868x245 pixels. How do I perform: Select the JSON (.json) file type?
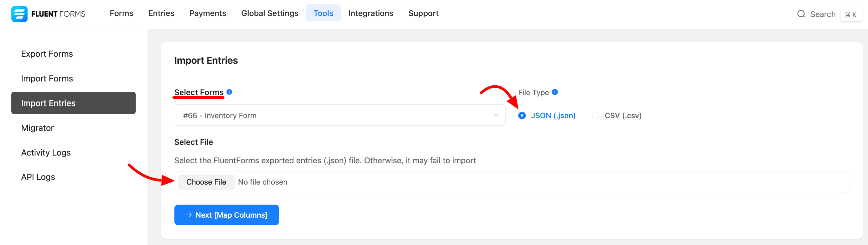(522, 115)
